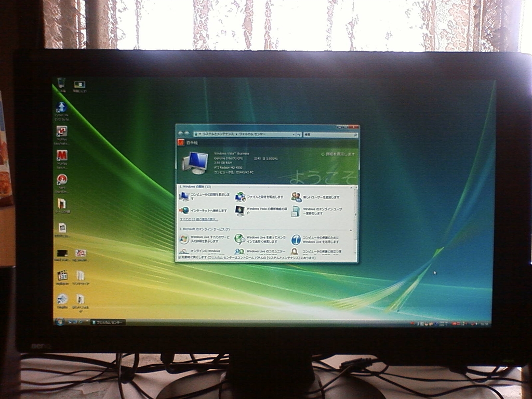Click the large computer image in header
This screenshot has height=399, width=532.
195,163
